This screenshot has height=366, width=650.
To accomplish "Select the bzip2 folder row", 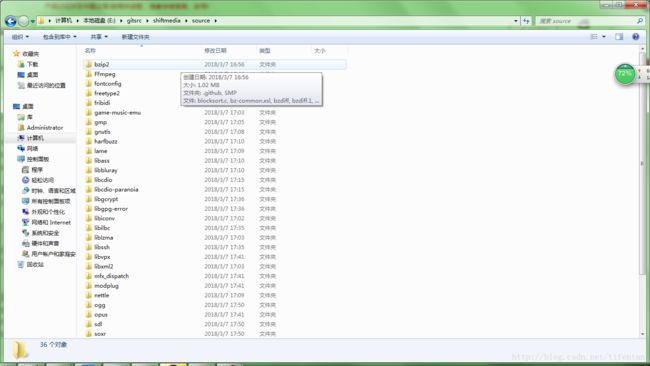I will 214,64.
